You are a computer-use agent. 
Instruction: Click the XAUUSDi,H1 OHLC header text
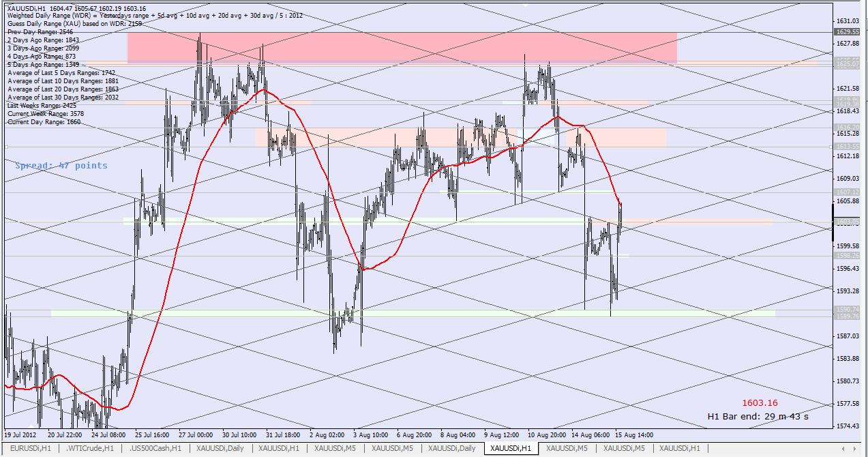77,8
